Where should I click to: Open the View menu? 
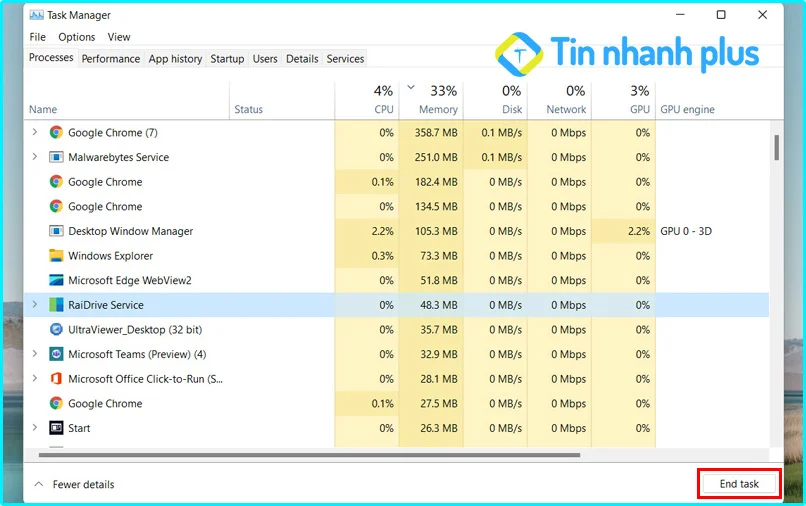click(119, 37)
